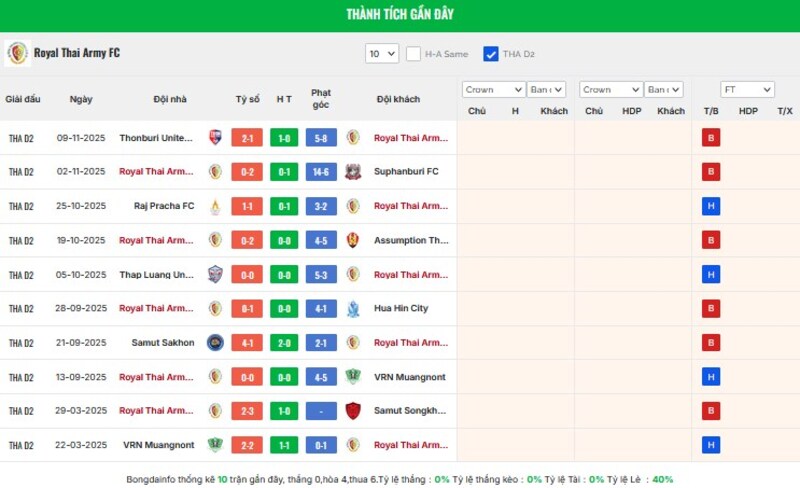Click the Raj Pracha FC team logo

tap(215, 206)
